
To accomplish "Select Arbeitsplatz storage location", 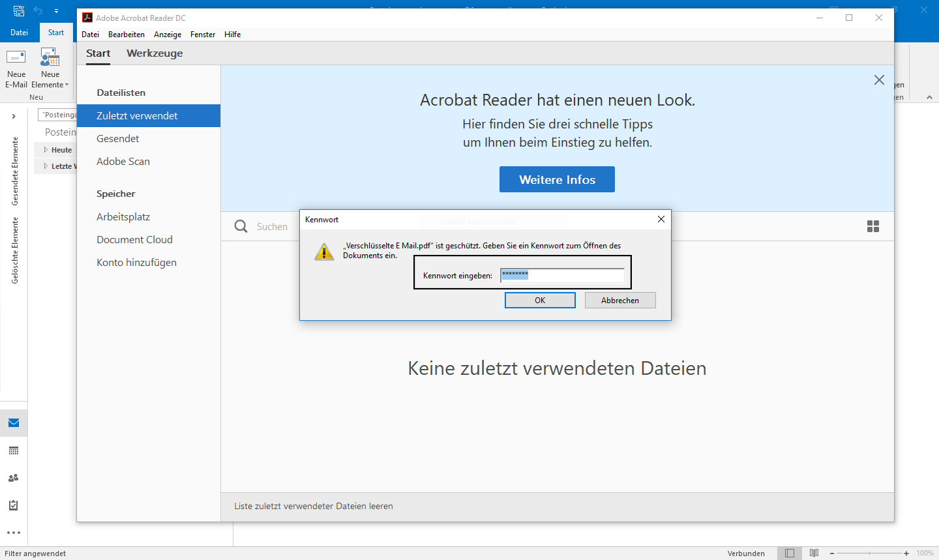I will point(123,216).
